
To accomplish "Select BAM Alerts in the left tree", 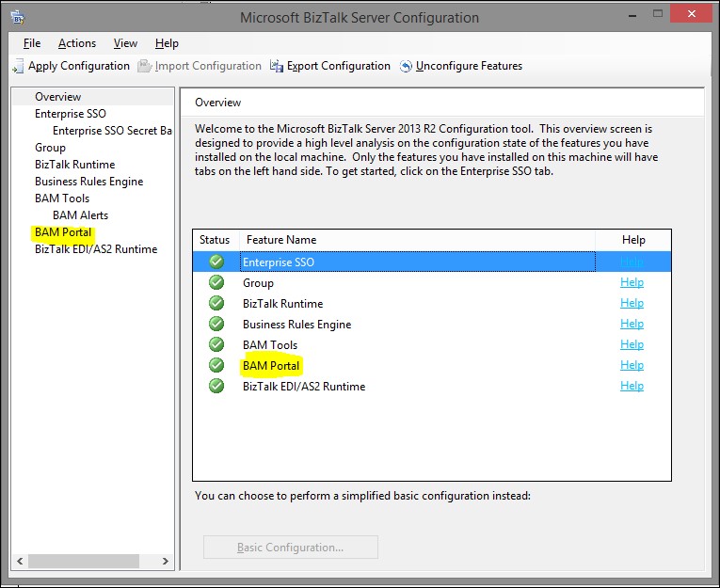I will 80,215.
